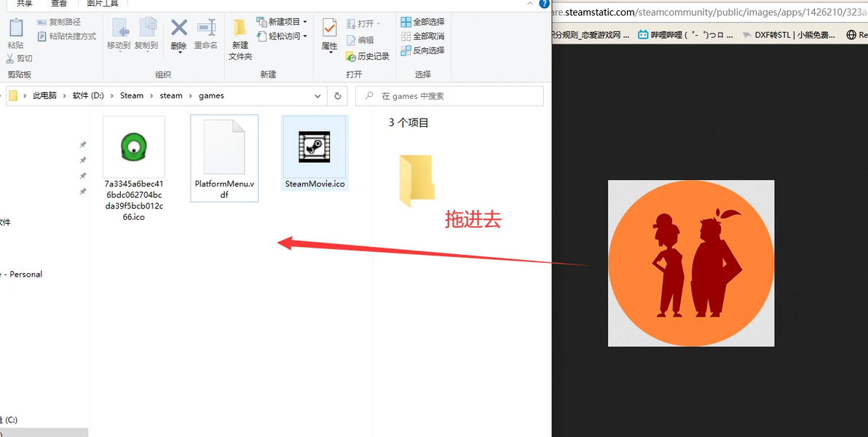The height and width of the screenshot is (437, 868).
Task: Click Select none (全部取消)
Action: pos(422,36)
